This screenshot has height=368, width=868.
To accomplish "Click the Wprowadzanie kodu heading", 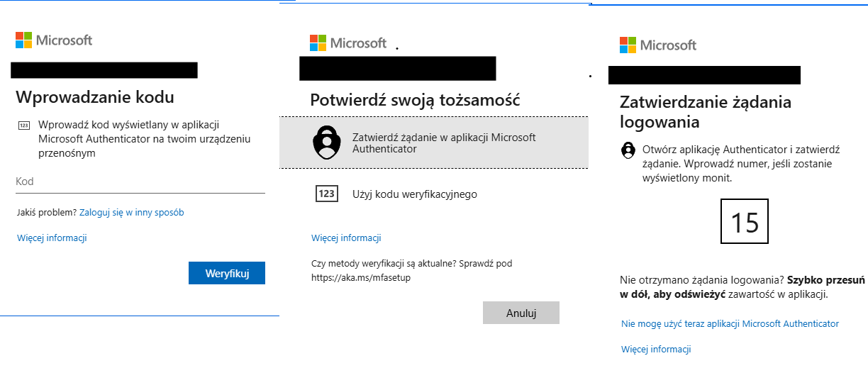I will pyautogui.click(x=95, y=96).
